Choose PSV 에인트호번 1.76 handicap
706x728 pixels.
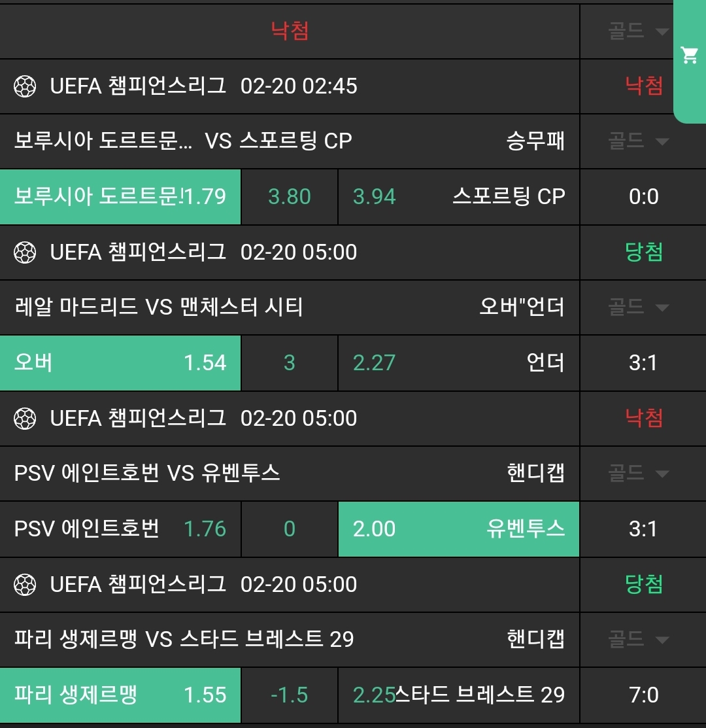pos(120,529)
